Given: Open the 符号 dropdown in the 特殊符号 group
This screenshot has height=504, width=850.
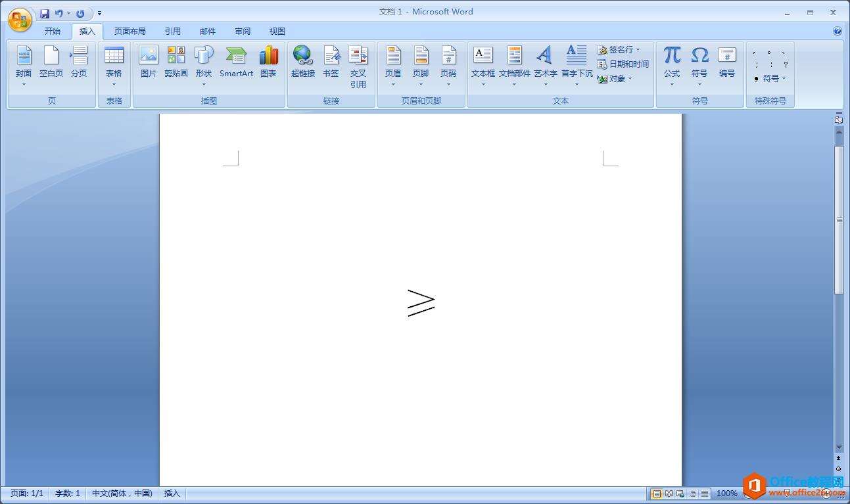Looking at the screenshot, I should (770, 79).
